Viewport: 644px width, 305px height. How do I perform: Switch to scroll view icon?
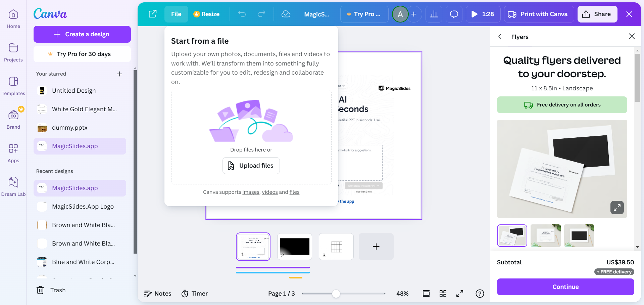click(426, 294)
